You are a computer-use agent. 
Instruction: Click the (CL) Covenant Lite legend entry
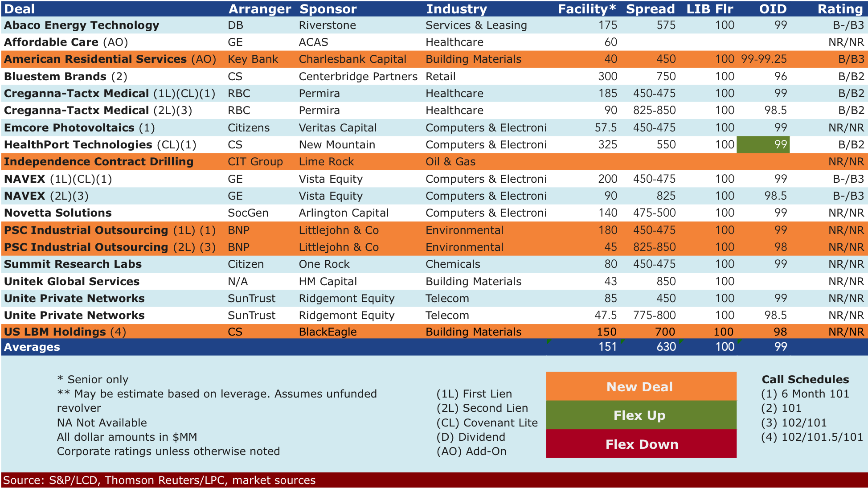pos(487,423)
